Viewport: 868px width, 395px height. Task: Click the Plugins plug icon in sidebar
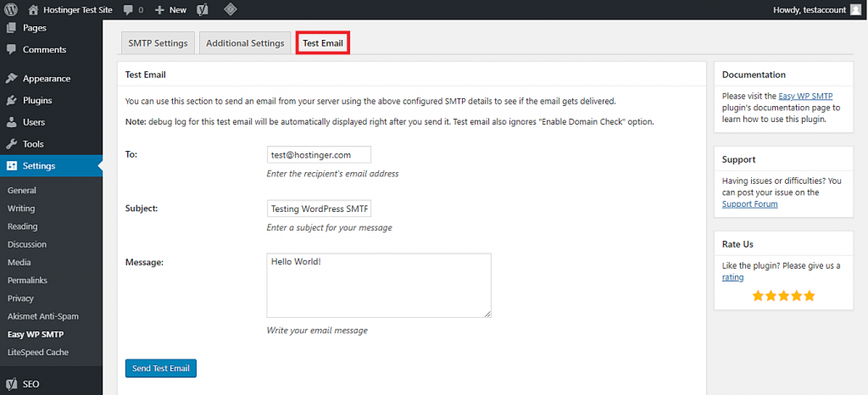12,100
